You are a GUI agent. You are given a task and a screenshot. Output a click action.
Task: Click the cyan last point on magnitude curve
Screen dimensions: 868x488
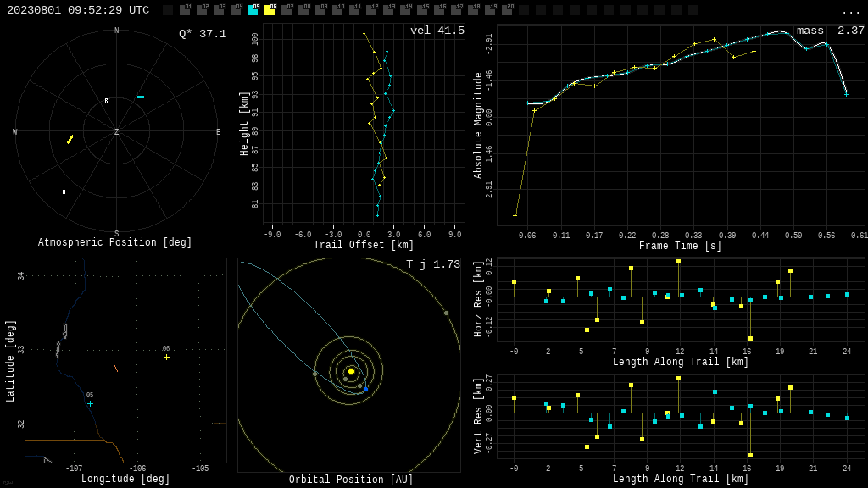point(847,95)
